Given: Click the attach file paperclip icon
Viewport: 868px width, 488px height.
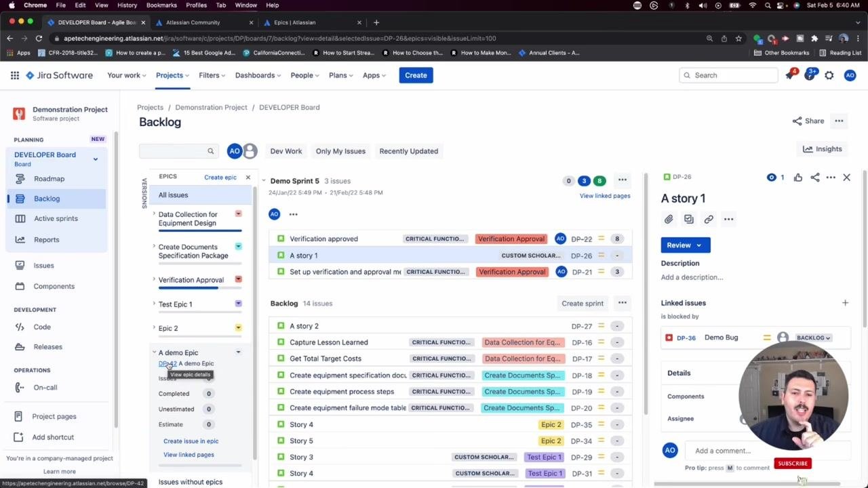Looking at the screenshot, I should point(669,219).
